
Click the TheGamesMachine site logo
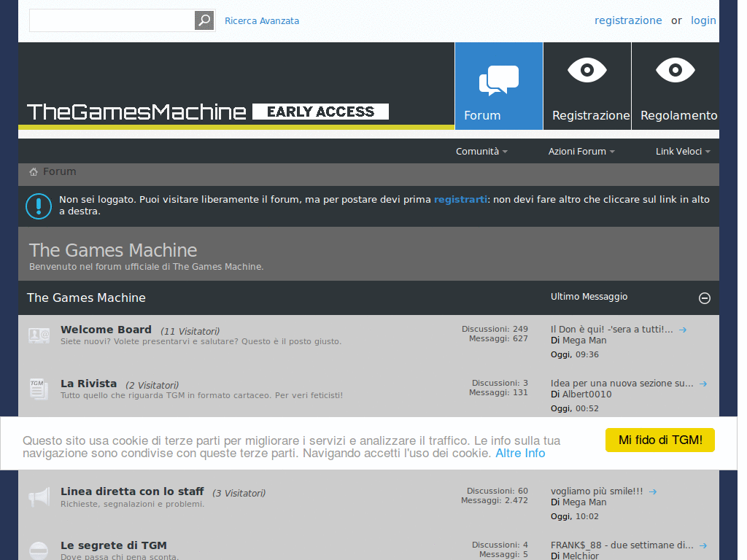tap(136, 112)
